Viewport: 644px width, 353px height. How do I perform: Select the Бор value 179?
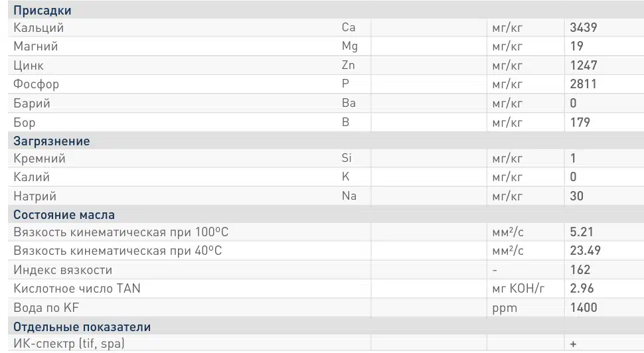coord(580,122)
